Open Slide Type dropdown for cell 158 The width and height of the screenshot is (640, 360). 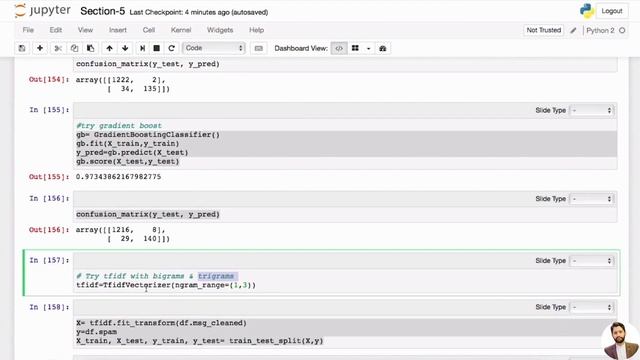coord(591,307)
